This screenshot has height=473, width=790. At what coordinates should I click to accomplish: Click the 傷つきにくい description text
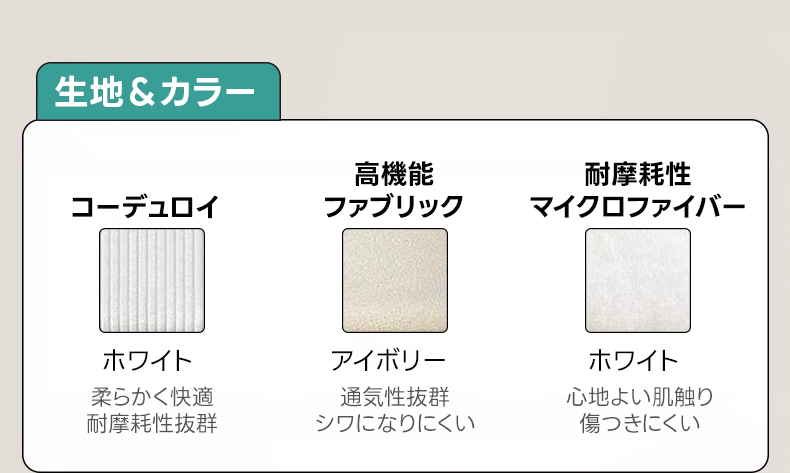coord(640,423)
